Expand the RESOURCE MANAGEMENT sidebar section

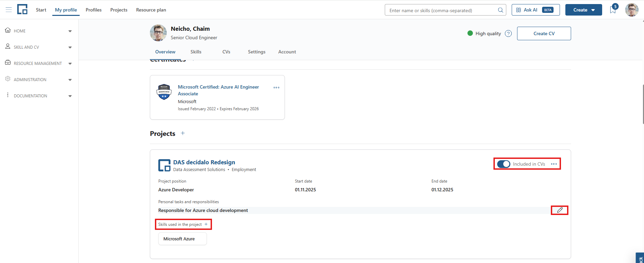click(x=70, y=64)
